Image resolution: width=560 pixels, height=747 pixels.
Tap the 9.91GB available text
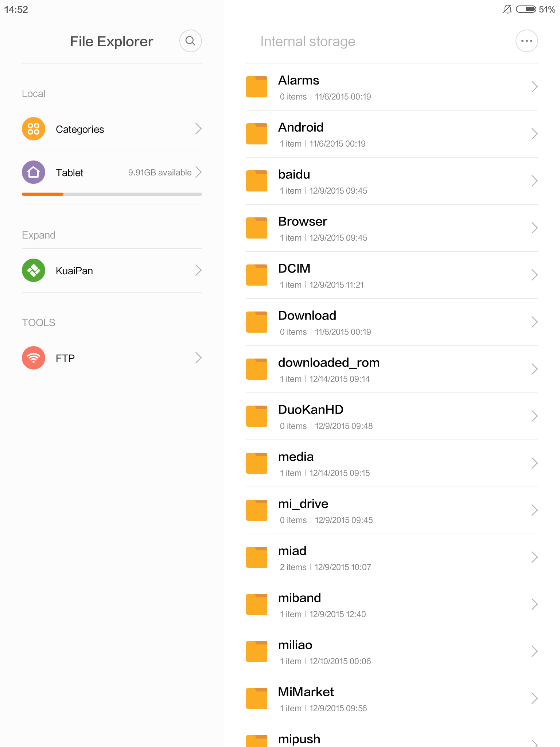(160, 173)
